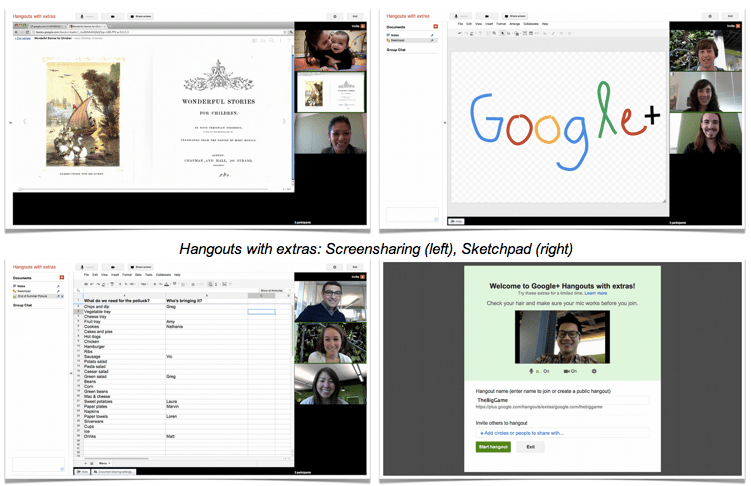This screenshot has height=486, width=751.
Task: Click the Hangout name field containing TheBigGame
Action: [561, 398]
